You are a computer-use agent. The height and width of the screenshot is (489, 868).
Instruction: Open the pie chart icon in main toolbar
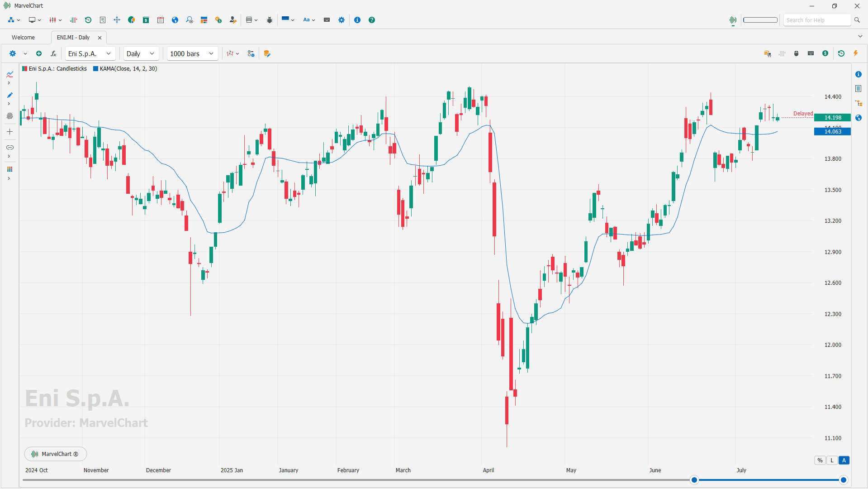pyautogui.click(x=132, y=20)
